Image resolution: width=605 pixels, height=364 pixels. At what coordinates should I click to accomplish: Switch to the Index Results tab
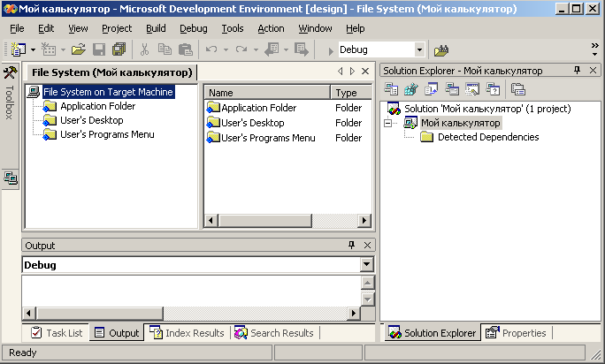tap(188, 333)
